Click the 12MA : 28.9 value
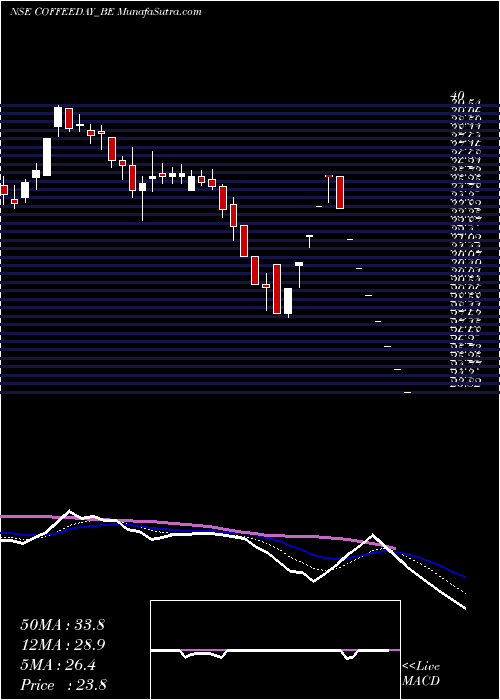Image resolution: width=500 pixels, height=700 pixels. pos(62,645)
